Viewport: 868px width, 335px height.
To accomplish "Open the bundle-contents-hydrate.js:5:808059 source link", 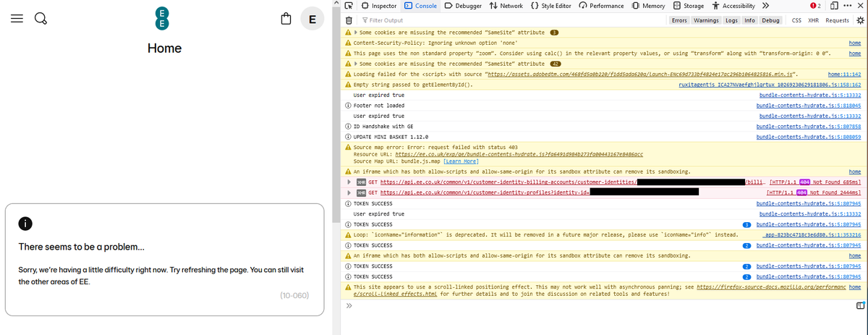I will tap(809, 137).
